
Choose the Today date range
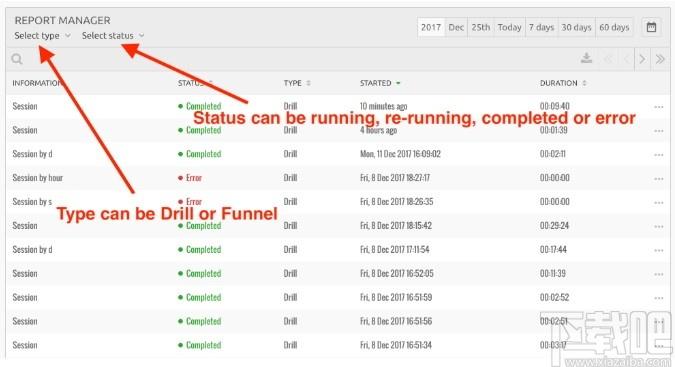[509, 28]
